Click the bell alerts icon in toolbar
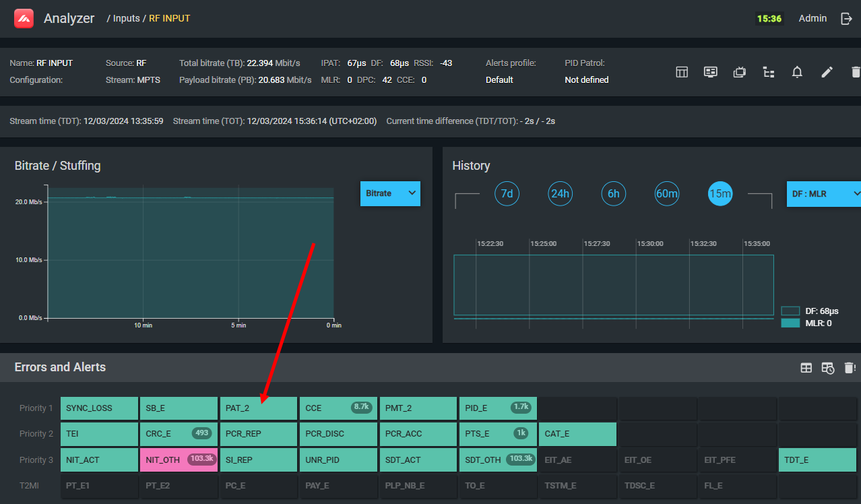The image size is (861, 504). 797,72
